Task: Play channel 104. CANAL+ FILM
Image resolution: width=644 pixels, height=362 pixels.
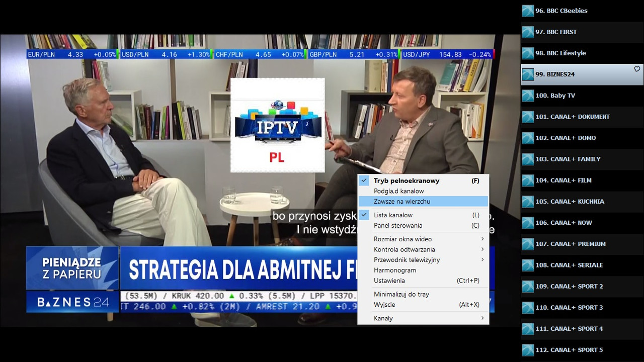Action: pos(582,180)
